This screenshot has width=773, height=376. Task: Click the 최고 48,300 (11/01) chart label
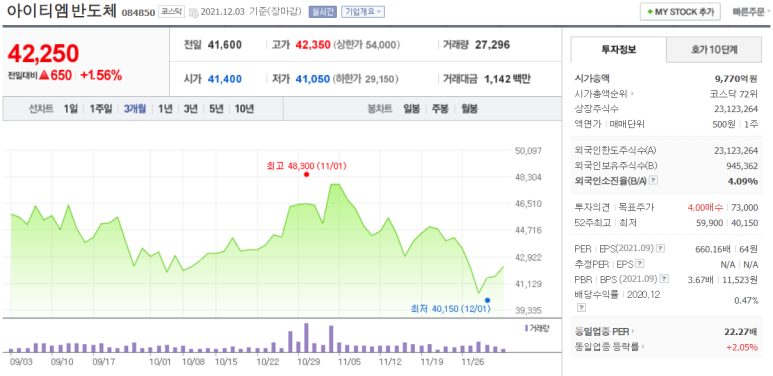click(x=306, y=166)
